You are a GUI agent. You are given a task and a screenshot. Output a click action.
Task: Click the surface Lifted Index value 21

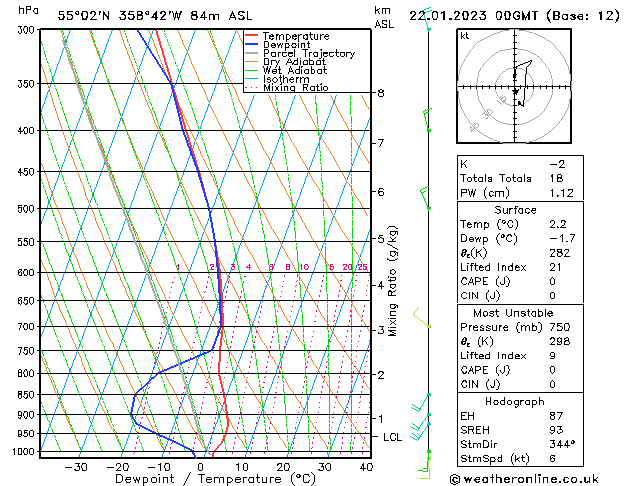coord(556,267)
